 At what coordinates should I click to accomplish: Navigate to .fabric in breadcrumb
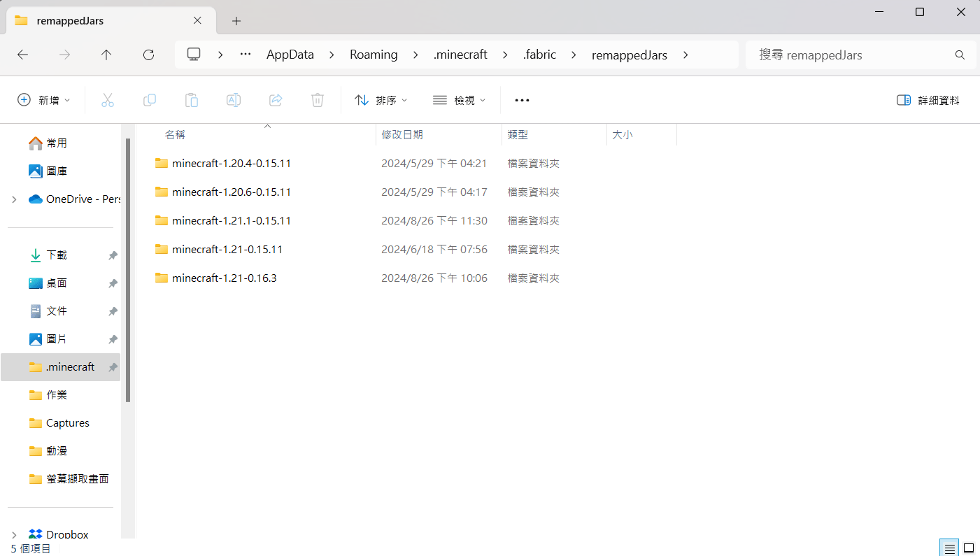click(x=539, y=55)
